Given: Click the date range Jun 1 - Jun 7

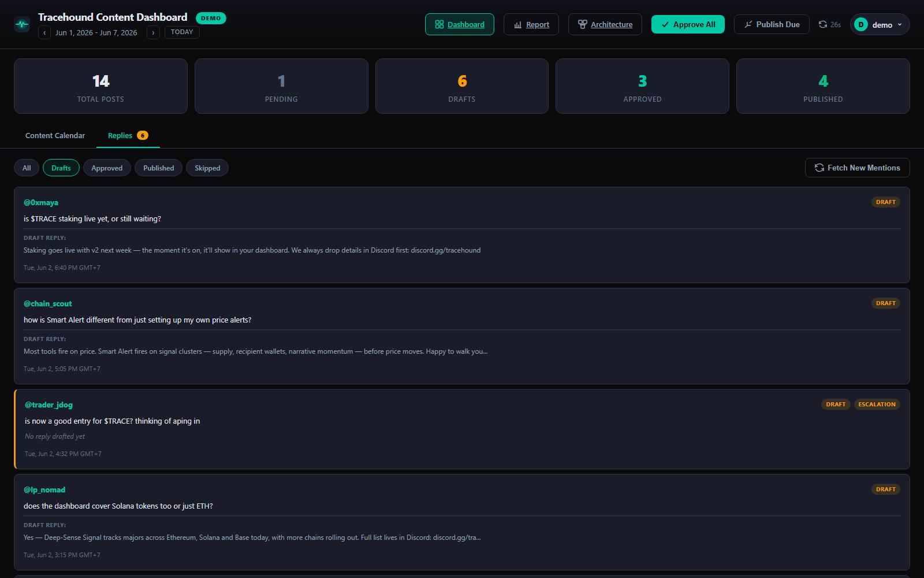Looking at the screenshot, I should 96,32.
